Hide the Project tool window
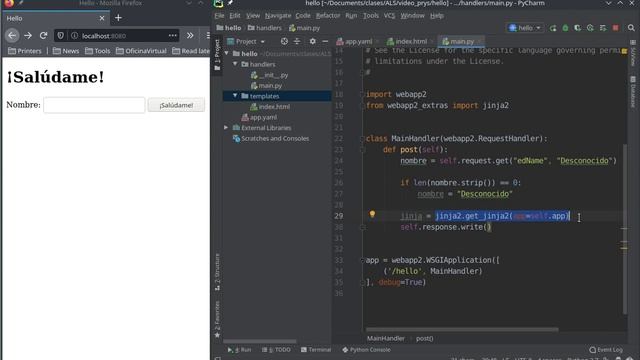 [325, 41]
